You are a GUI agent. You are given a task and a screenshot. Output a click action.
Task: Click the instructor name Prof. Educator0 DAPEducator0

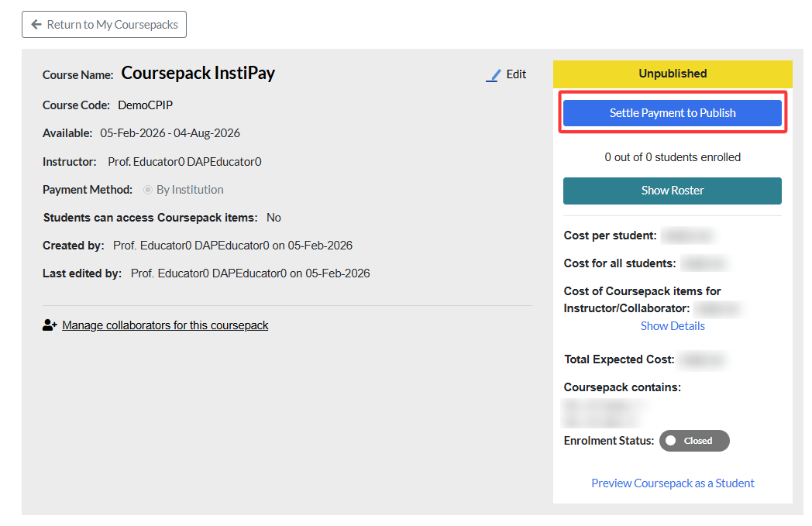(x=184, y=162)
